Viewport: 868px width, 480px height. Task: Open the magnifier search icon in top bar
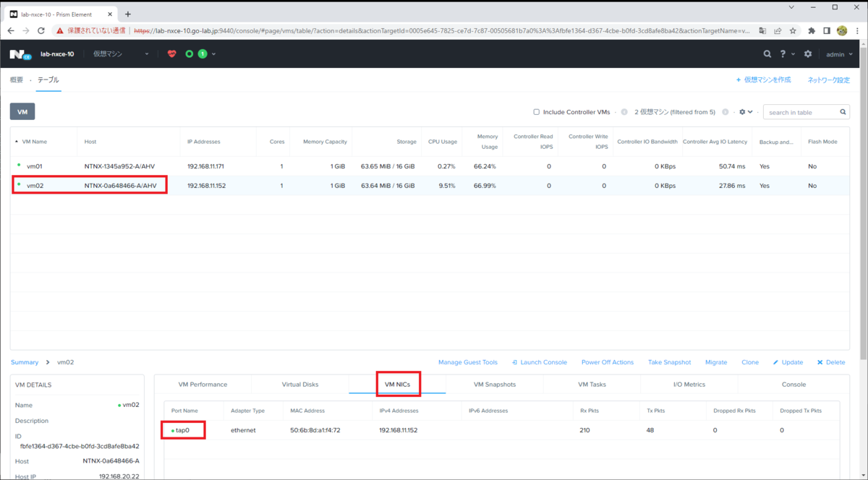[x=767, y=54]
